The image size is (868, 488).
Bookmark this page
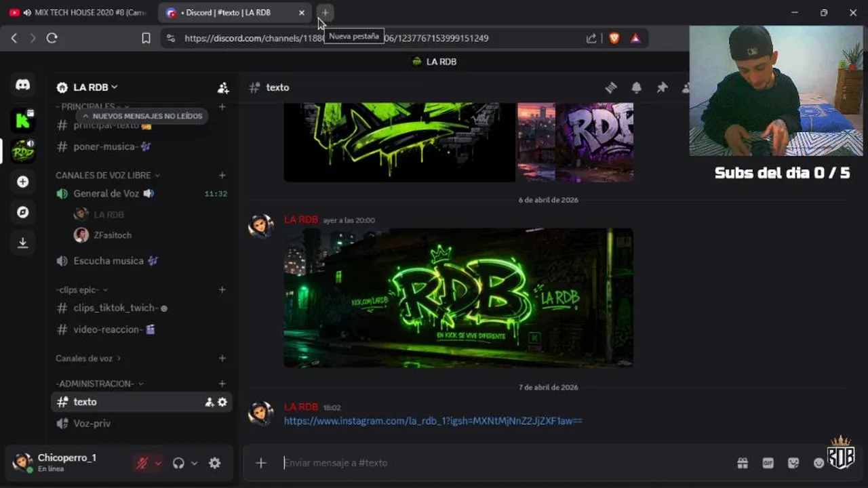click(x=146, y=39)
